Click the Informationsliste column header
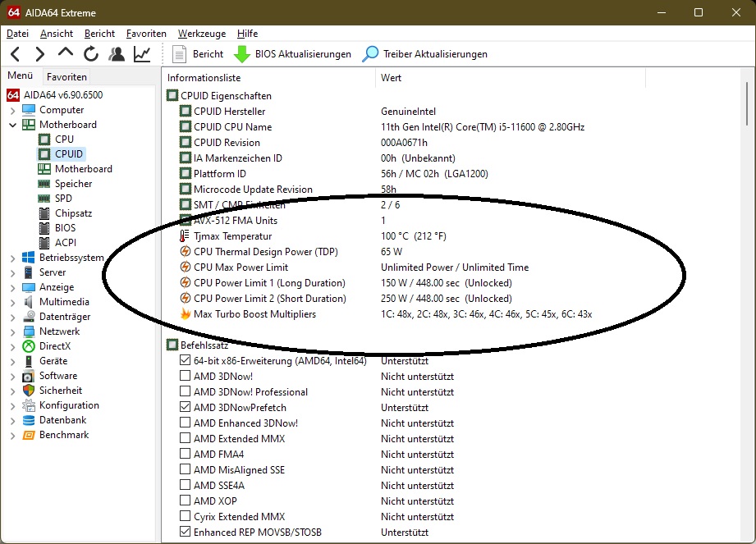 pyautogui.click(x=268, y=78)
